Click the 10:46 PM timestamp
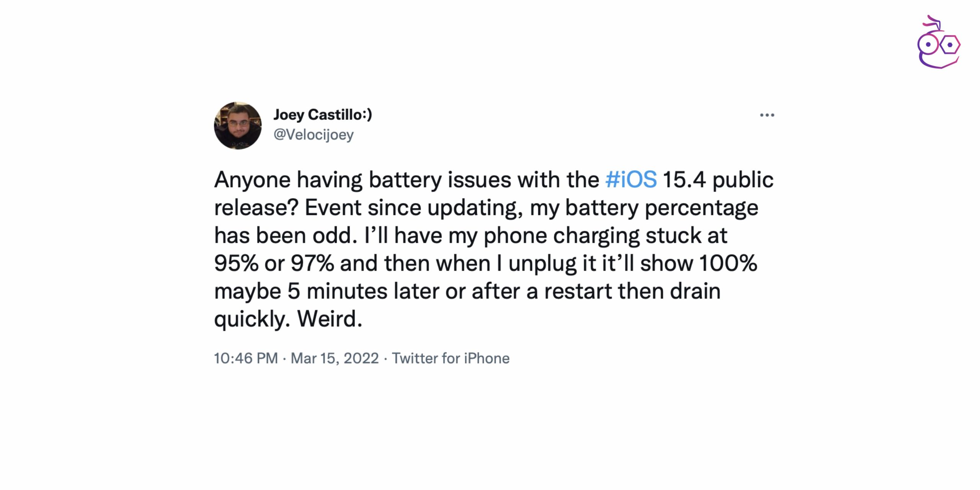 pos(246,358)
